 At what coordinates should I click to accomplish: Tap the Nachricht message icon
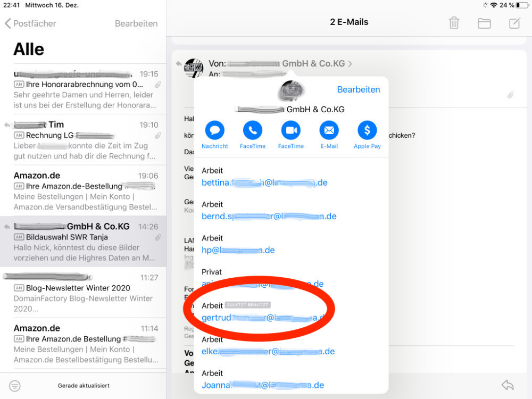click(x=214, y=130)
